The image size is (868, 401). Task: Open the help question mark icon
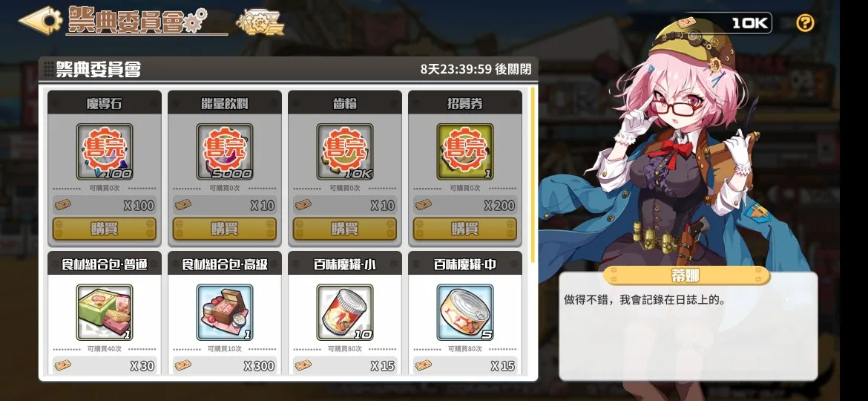(x=805, y=23)
